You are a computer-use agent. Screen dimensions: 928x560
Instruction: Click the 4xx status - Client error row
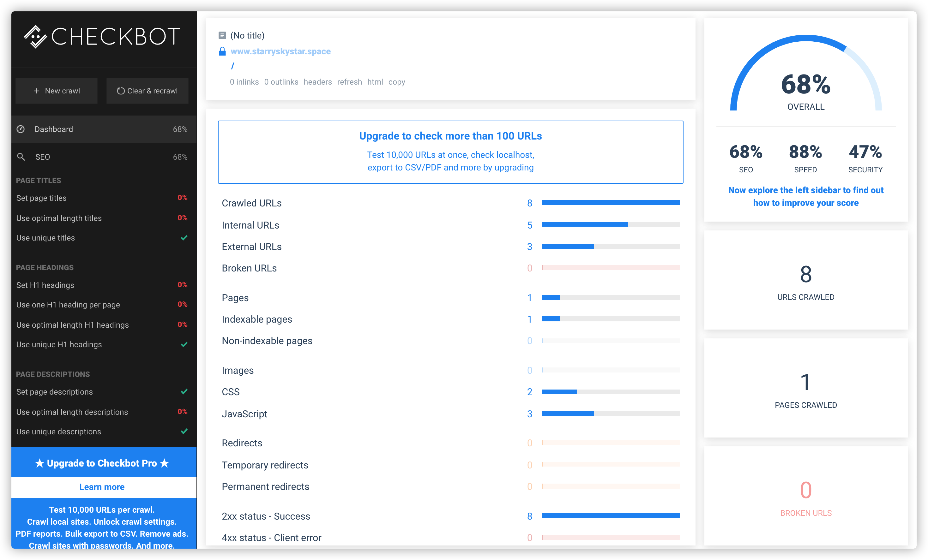[x=450, y=537]
